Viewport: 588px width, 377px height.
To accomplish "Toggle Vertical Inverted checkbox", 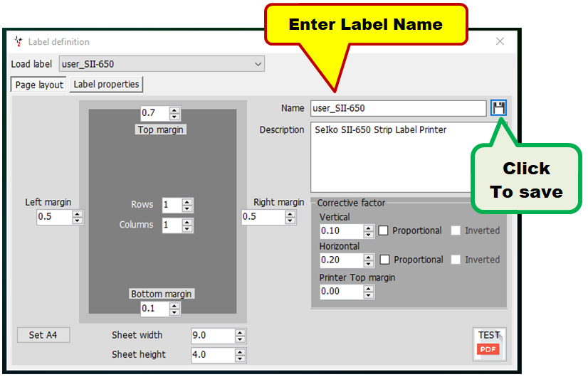I will click(456, 230).
